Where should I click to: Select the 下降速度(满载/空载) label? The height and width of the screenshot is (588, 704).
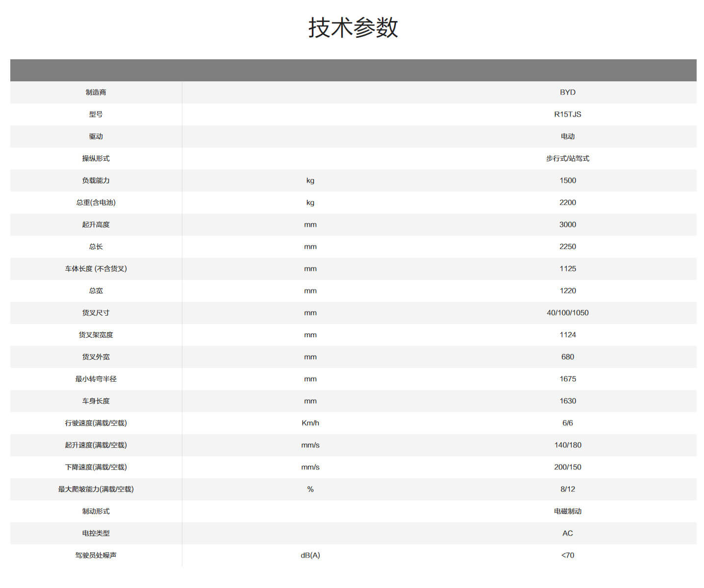(x=96, y=467)
